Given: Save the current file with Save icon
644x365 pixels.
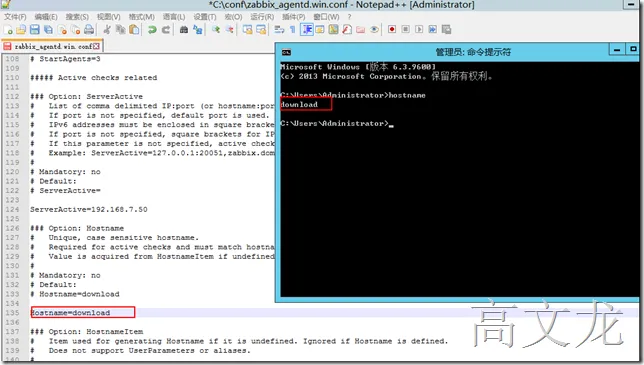Looking at the screenshot, I should (35, 30).
